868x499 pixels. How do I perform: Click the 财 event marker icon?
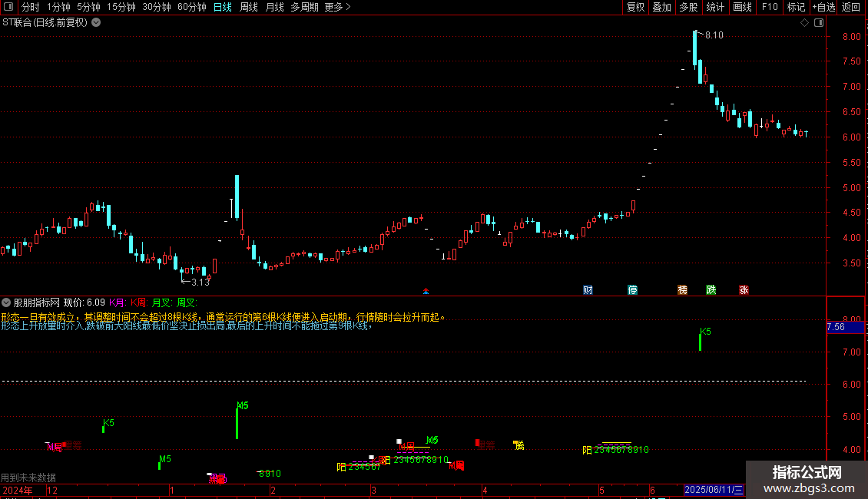pos(588,290)
